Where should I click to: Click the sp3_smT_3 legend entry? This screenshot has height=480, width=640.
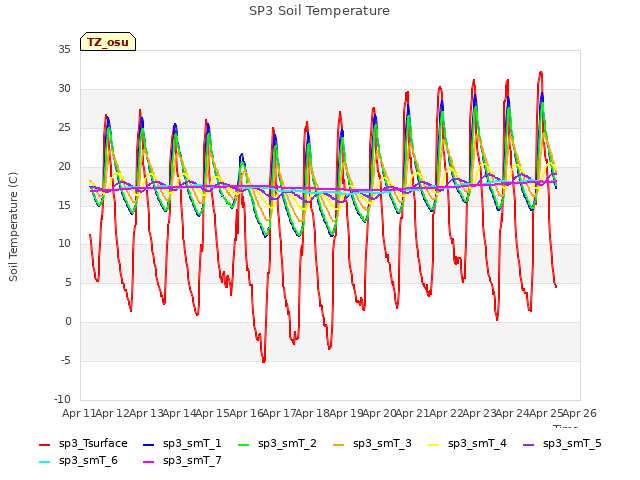click(x=372, y=444)
